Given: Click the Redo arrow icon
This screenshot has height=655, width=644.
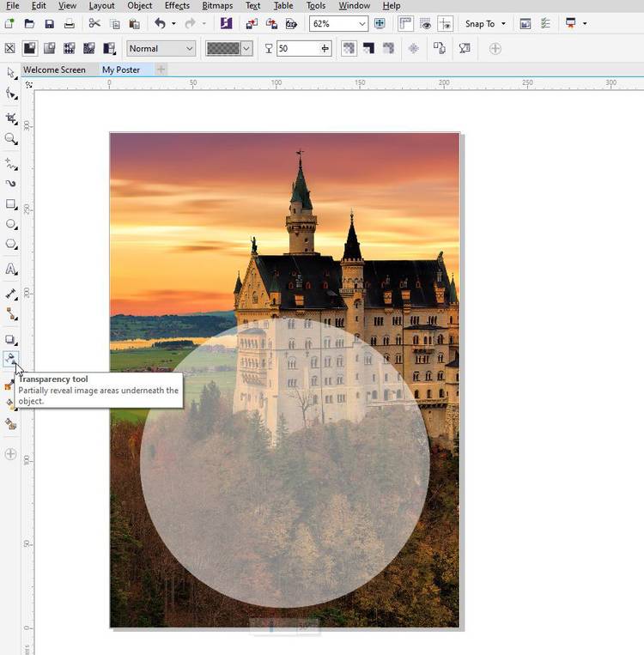Looking at the screenshot, I should [x=190, y=23].
